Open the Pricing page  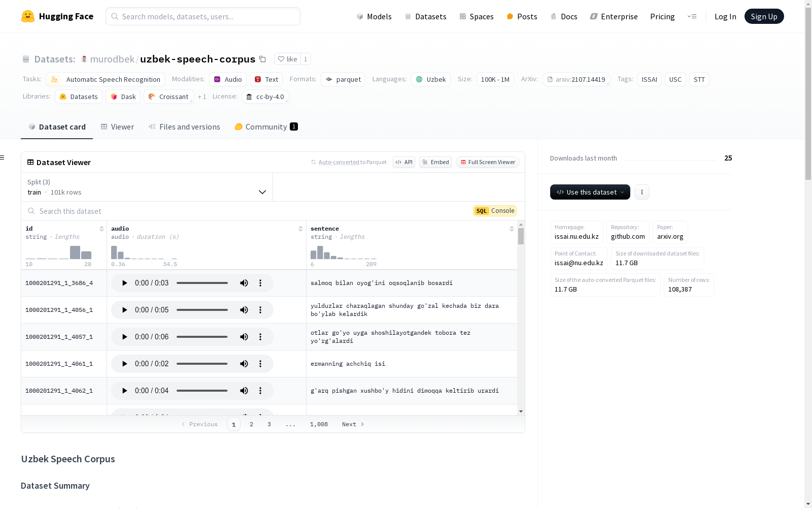point(662,16)
